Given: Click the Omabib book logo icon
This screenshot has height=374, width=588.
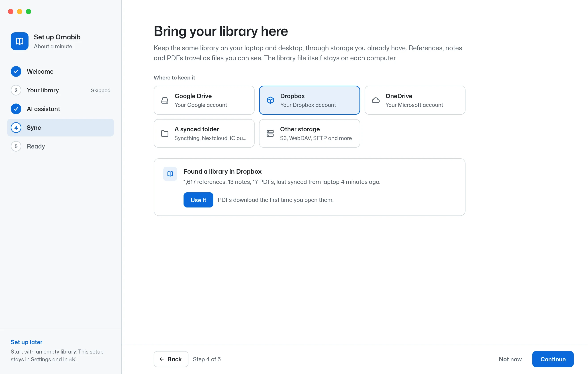Looking at the screenshot, I should (x=20, y=41).
